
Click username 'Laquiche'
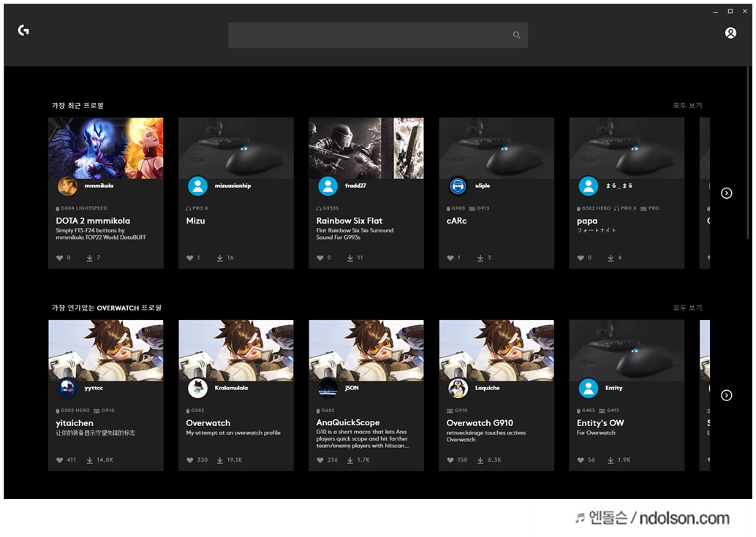(x=487, y=388)
